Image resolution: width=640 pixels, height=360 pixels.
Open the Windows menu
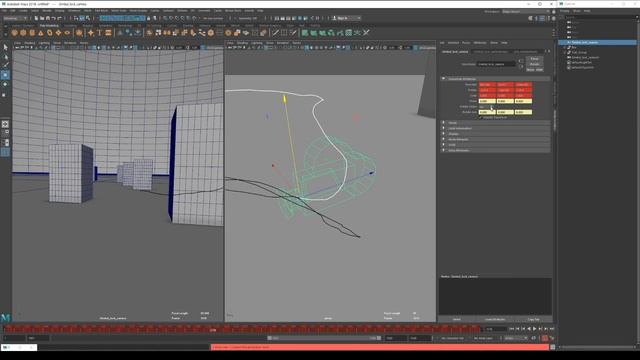(x=74, y=11)
